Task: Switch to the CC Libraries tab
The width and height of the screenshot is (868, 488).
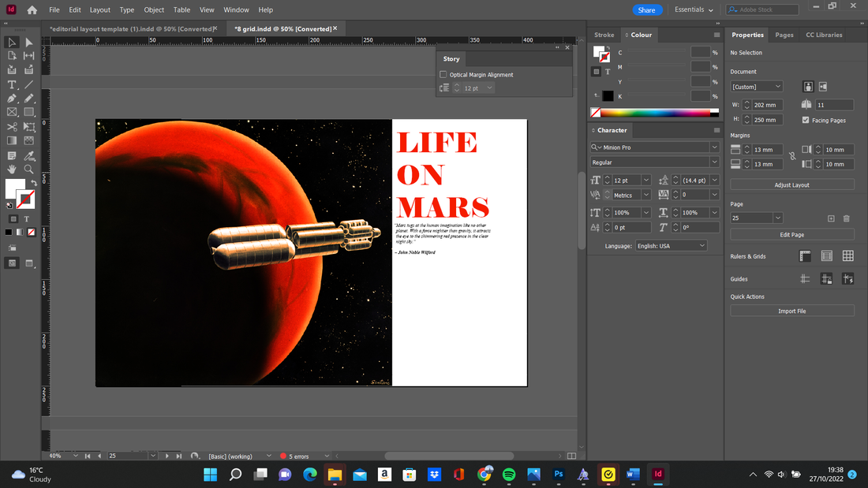Action: click(x=824, y=35)
